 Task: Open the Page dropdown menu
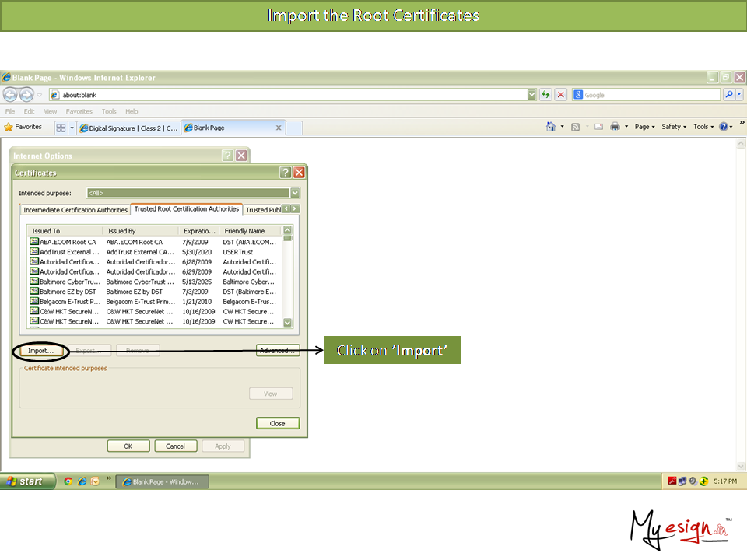[x=644, y=127]
